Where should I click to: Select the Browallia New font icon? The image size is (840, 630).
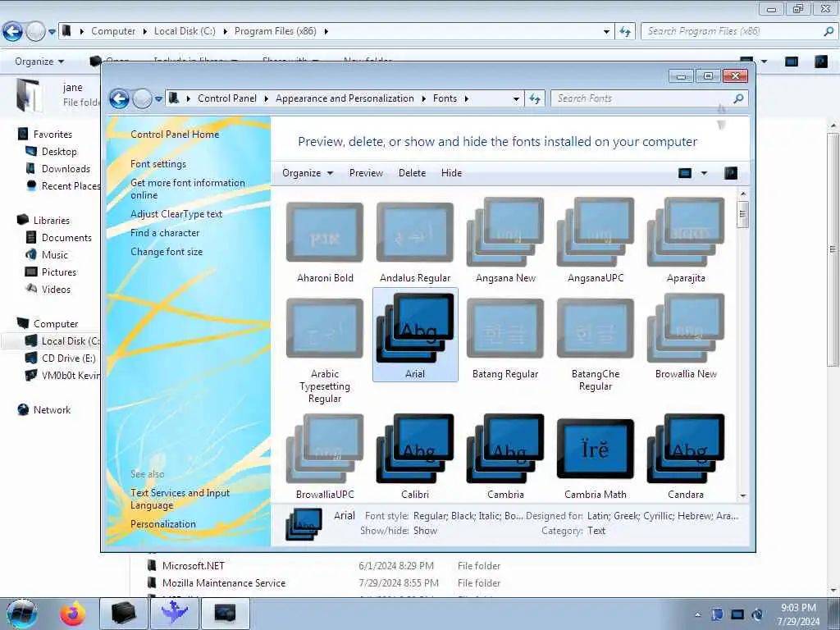click(686, 328)
